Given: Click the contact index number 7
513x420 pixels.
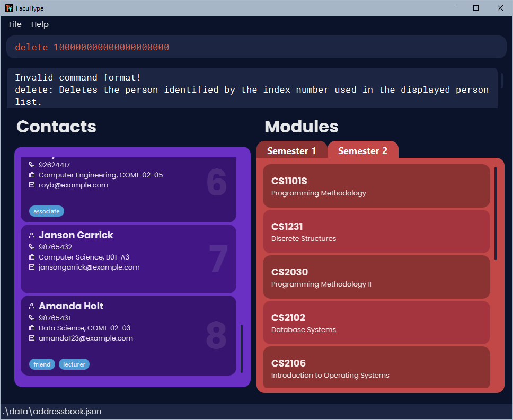Looking at the screenshot, I should pyautogui.click(x=218, y=258).
